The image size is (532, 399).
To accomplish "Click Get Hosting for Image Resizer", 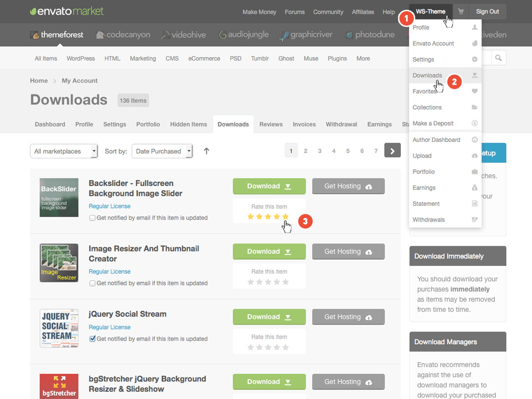I will coord(348,251).
